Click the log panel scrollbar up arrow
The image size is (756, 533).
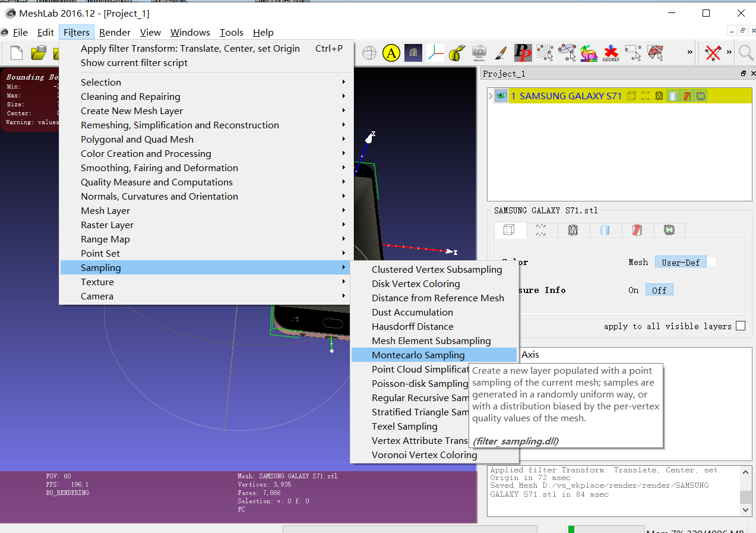point(746,471)
